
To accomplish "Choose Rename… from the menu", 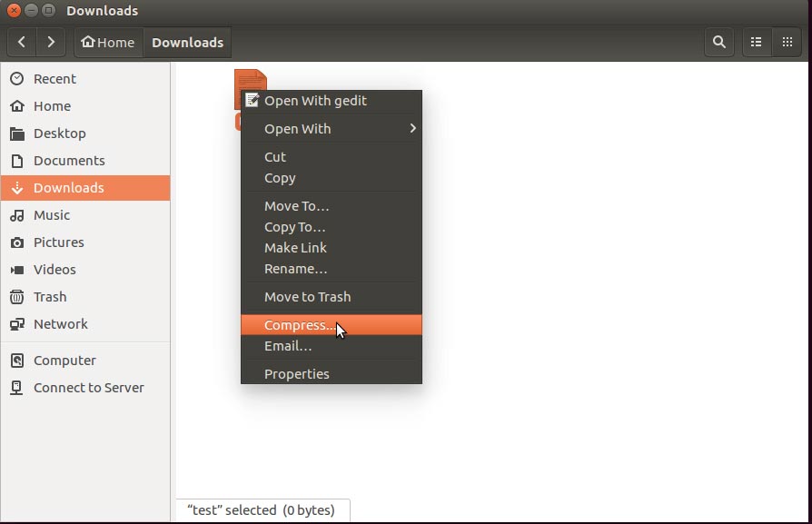I will point(332,269).
